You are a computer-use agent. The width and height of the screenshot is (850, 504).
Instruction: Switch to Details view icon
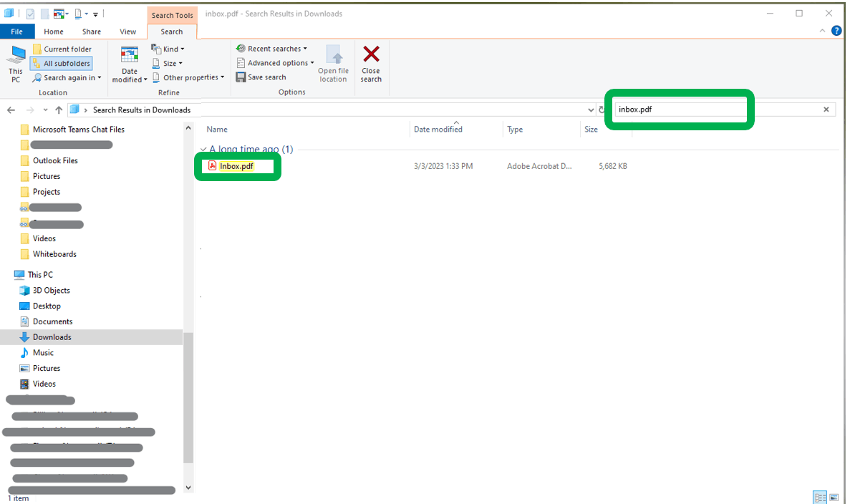point(820,497)
